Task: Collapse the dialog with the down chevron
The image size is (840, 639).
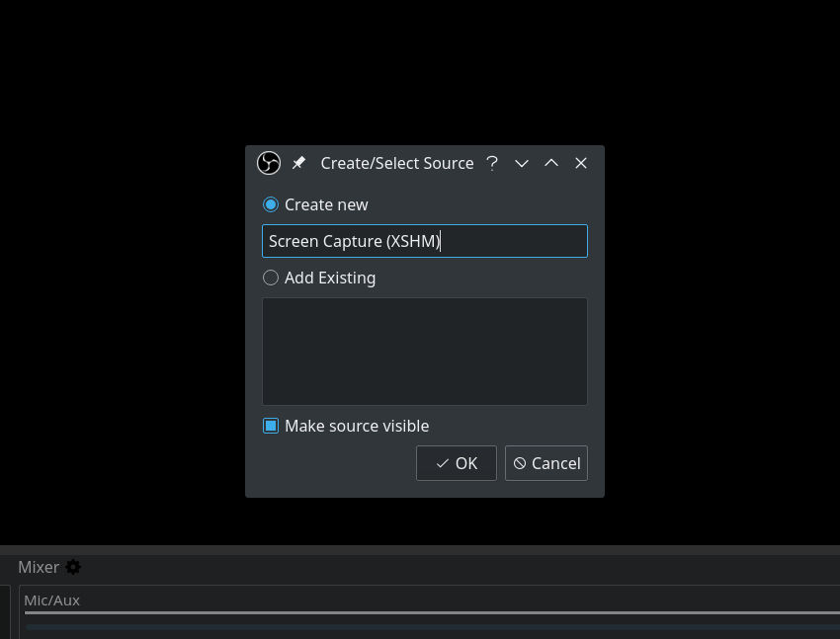Action: coord(522,163)
